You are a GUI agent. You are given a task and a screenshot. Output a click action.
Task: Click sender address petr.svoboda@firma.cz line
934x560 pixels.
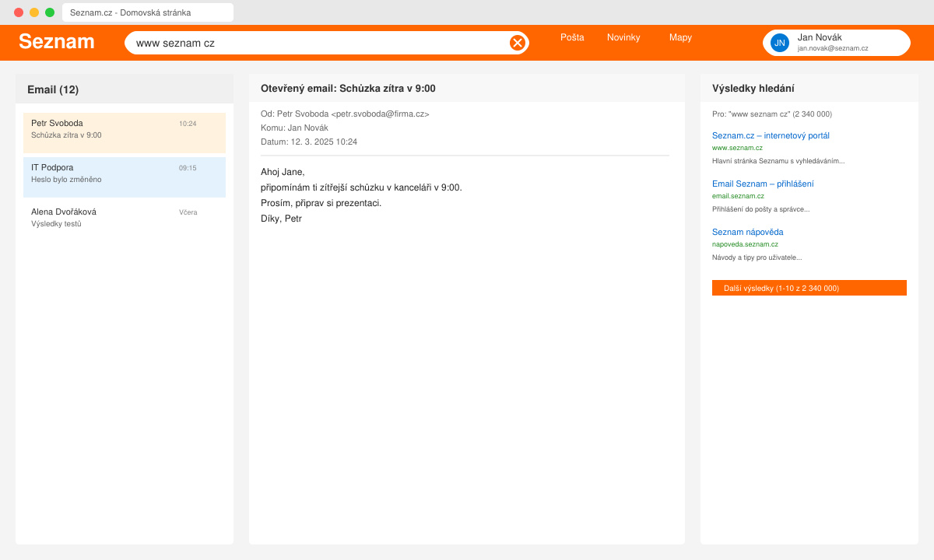coord(345,114)
